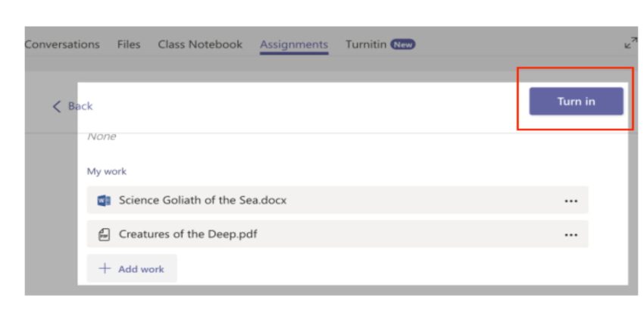Click the Add work button label
The image size is (644, 322).
(141, 269)
